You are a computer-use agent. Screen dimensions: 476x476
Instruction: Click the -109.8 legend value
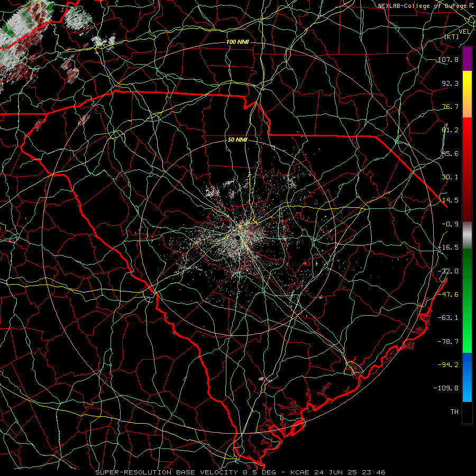pos(446,388)
